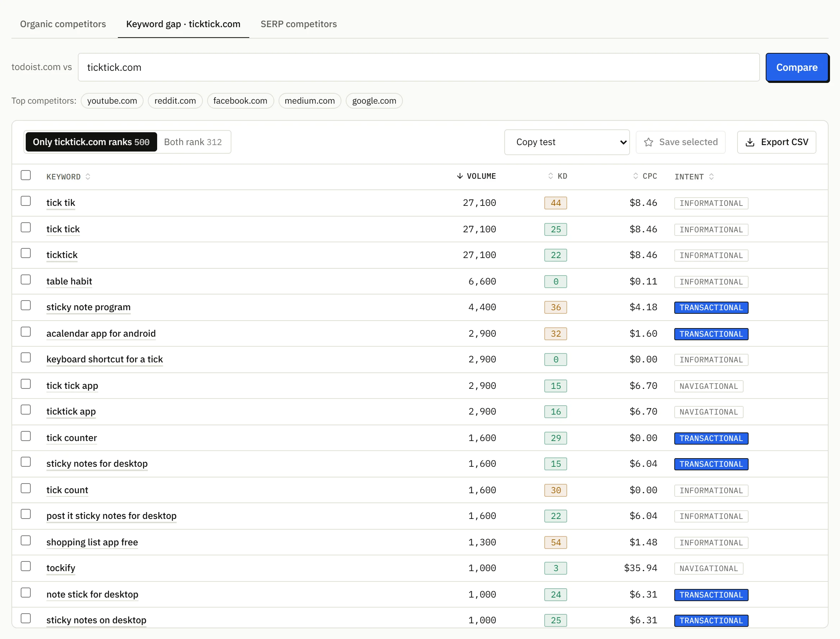Select checkbox for 'shopping list app free'
The image size is (840, 639).
pos(26,540)
